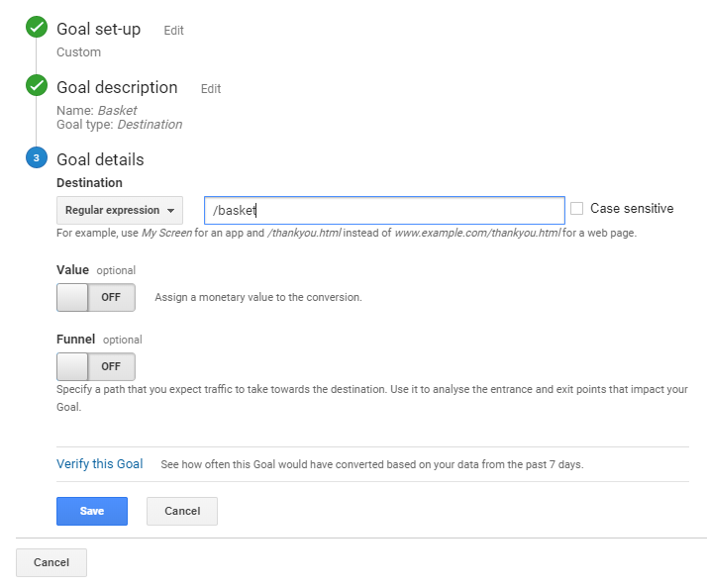
Task: Click the Verify this Goal link
Action: click(100, 463)
